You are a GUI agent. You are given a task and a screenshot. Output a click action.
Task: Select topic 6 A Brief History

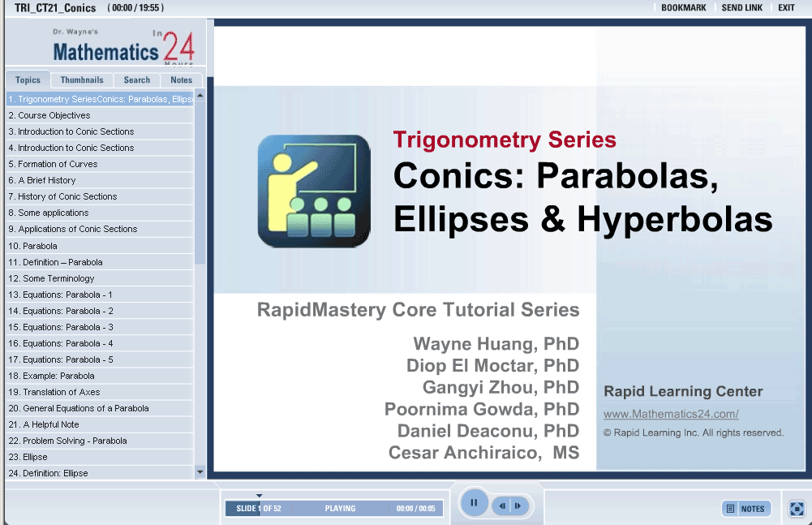coord(100,180)
